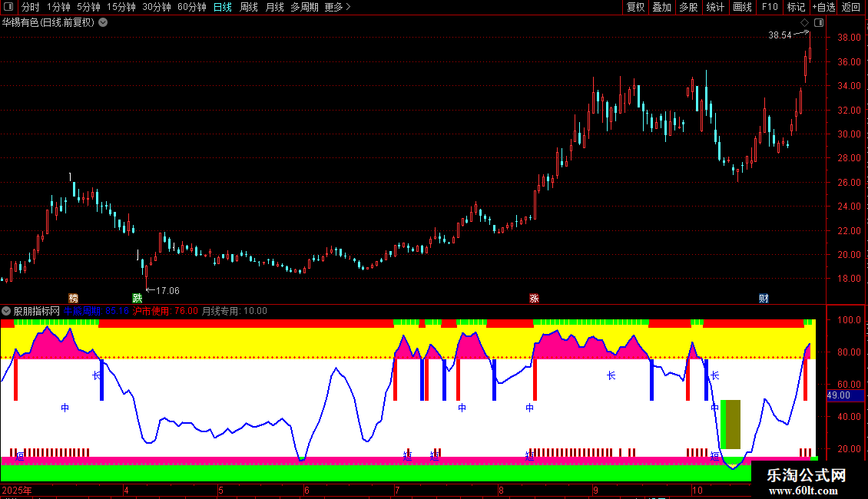The width and height of the screenshot is (868, 499).
Task: Click 返回 to go back
Action: [x=851, y=7]
